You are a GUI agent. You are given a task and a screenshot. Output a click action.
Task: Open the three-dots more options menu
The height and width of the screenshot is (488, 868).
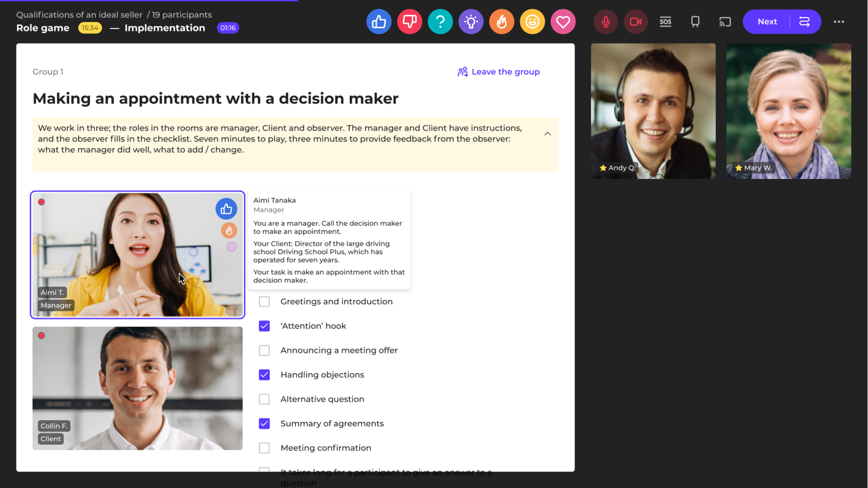[839, 22]
